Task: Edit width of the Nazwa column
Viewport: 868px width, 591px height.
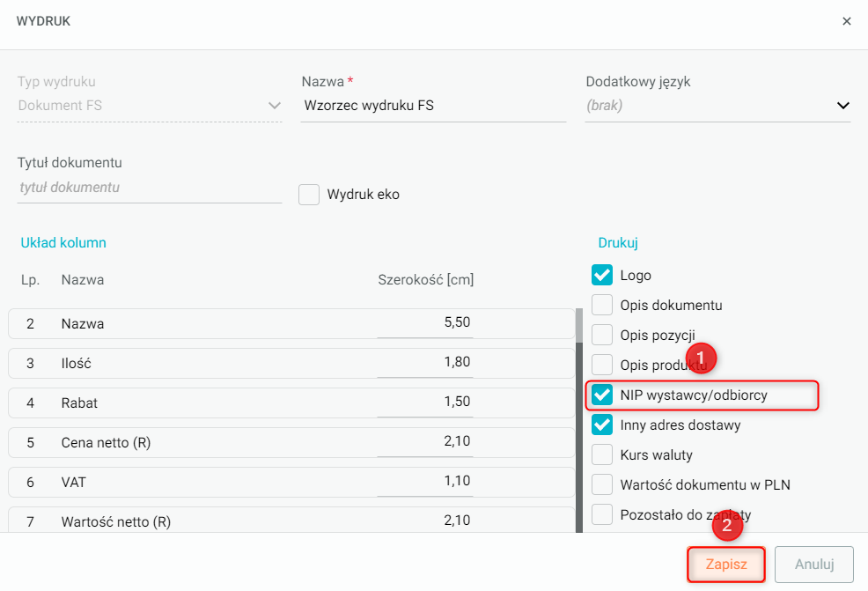Action: (426, 324)
